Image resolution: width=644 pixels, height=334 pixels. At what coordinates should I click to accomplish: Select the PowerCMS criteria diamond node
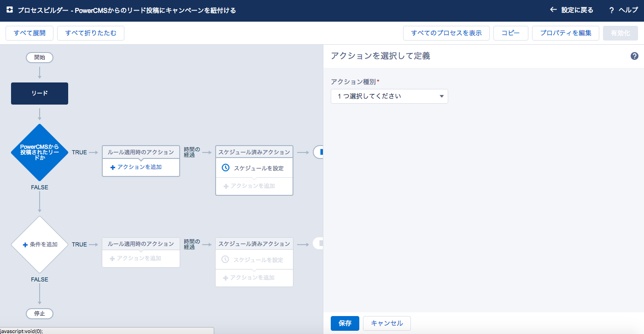tap(40, 152)
